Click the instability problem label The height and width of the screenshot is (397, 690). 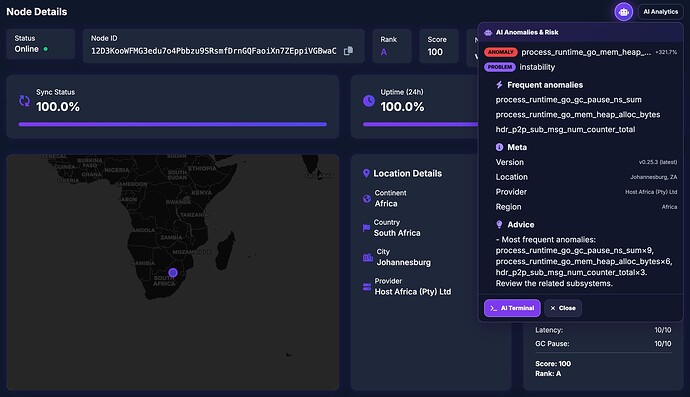coord(537,67)
